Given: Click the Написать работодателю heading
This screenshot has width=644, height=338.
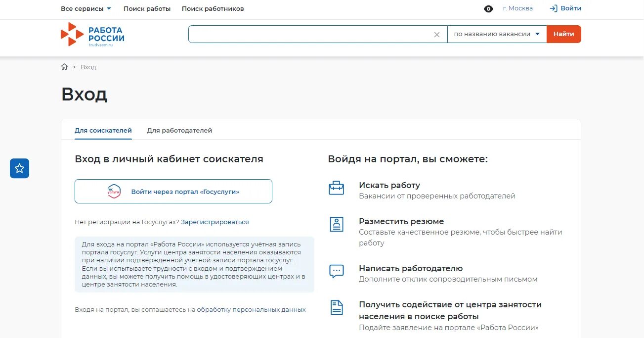Looking at the screenshot, I should (411, 268).
